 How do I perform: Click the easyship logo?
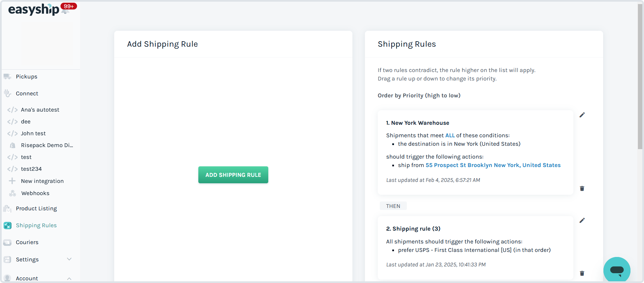[33, 9]
